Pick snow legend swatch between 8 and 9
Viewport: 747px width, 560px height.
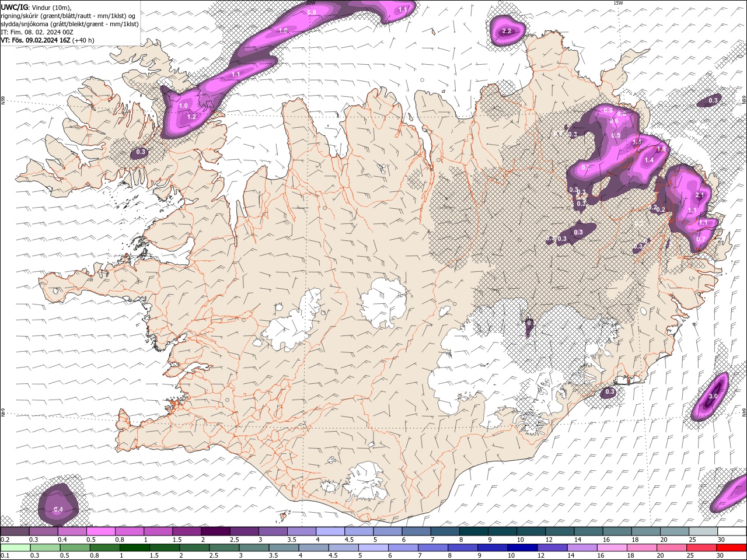[x=474, y=531]
